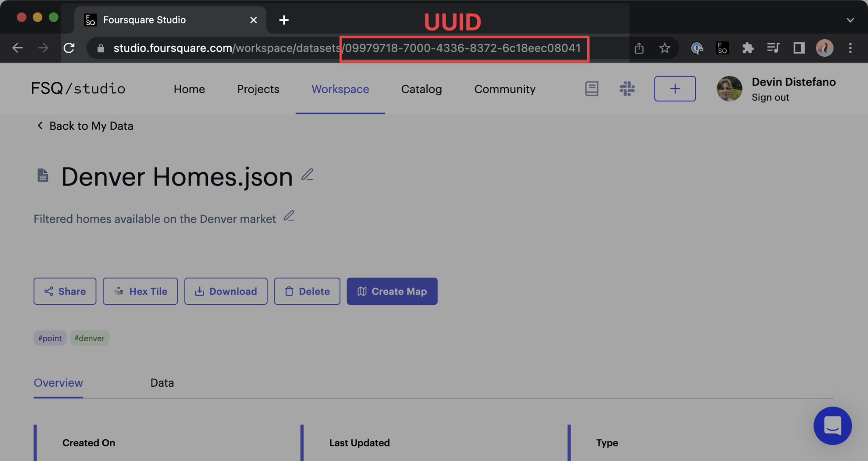Open the Catalog nav item
Screen dimensions: 868x461
coord(421,89)
